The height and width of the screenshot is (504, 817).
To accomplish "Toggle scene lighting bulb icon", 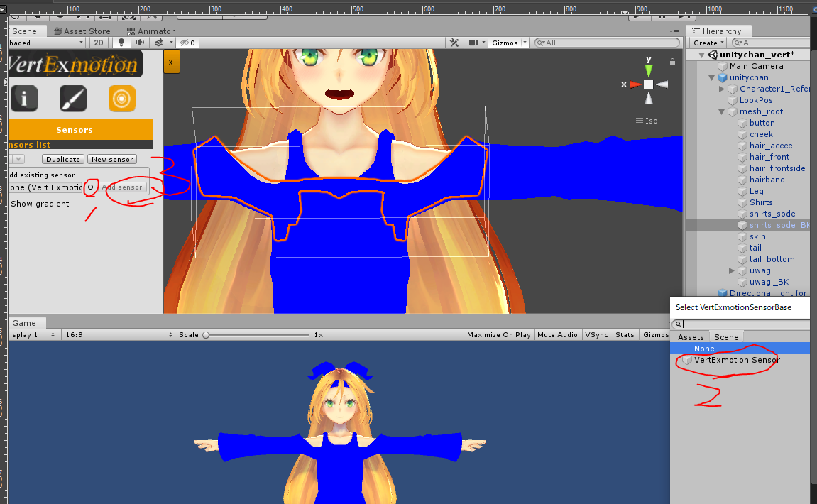I will click(x=121, y=43).
